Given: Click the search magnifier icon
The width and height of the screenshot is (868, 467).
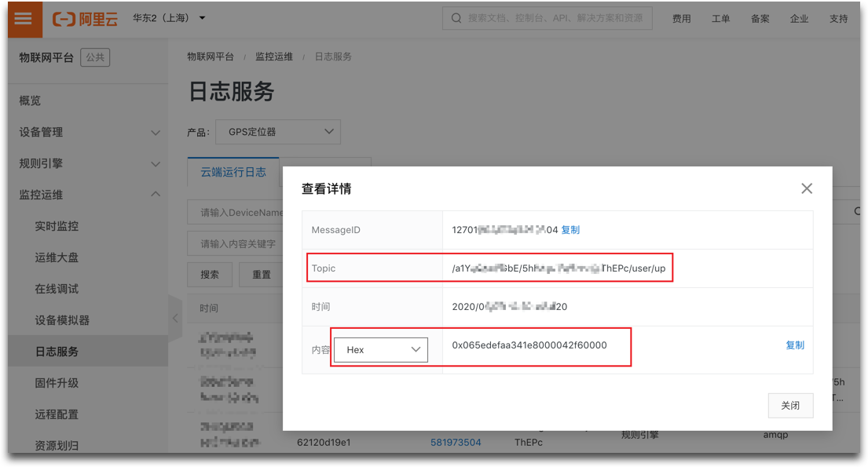Looking at the screenshot, I should click(x=456, y=18).
